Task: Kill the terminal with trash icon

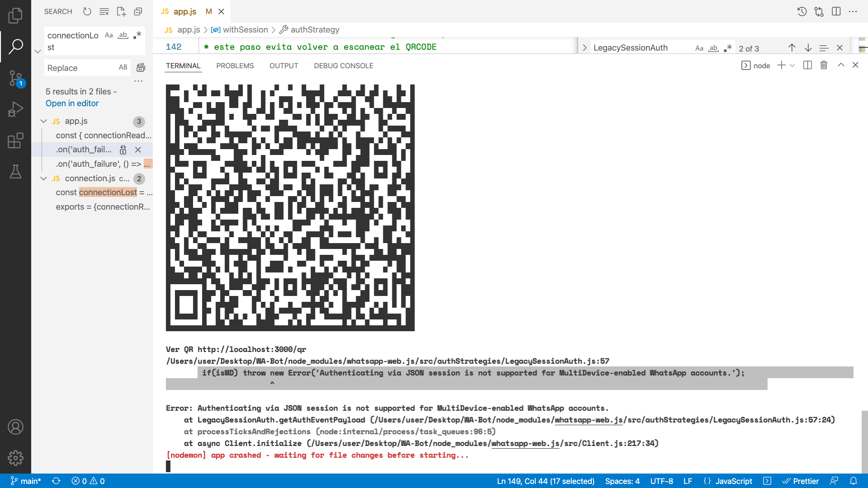Action: (x=824, y=65)
